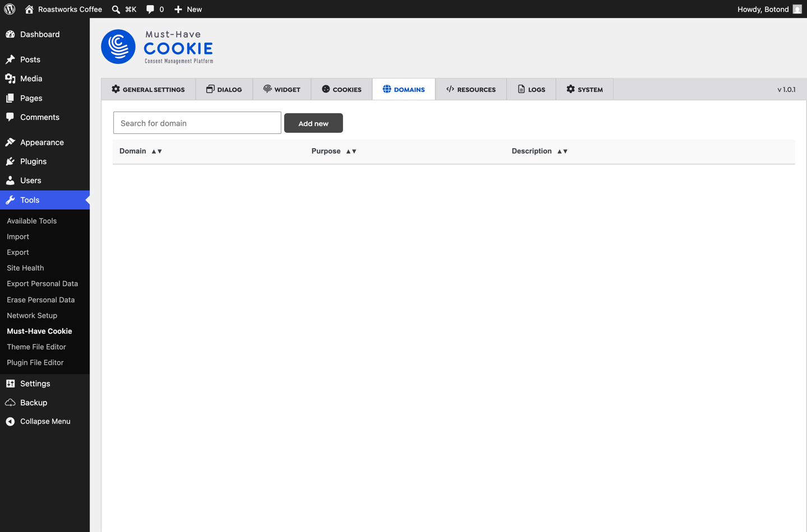
Task: Switch to the Logs tab
Action: tap(531, 89)
